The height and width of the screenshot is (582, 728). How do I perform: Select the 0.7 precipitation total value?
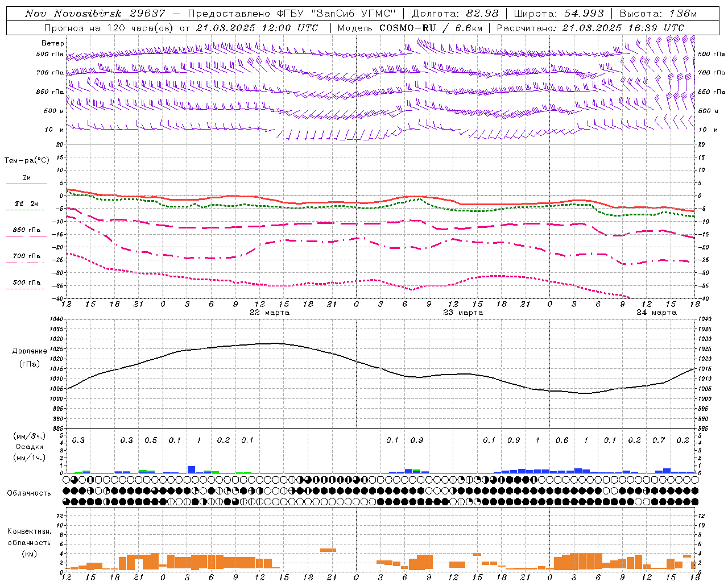pyautogui.click(x=659, y=440)
